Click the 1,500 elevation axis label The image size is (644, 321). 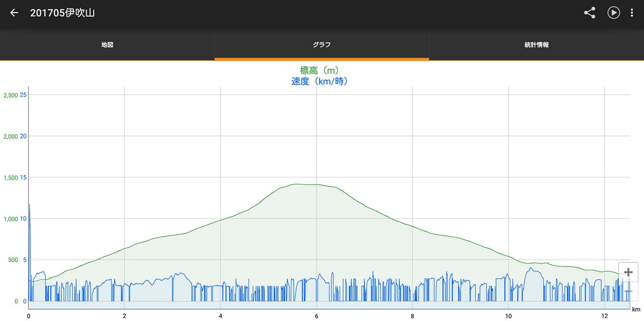(x=11, y=178)
